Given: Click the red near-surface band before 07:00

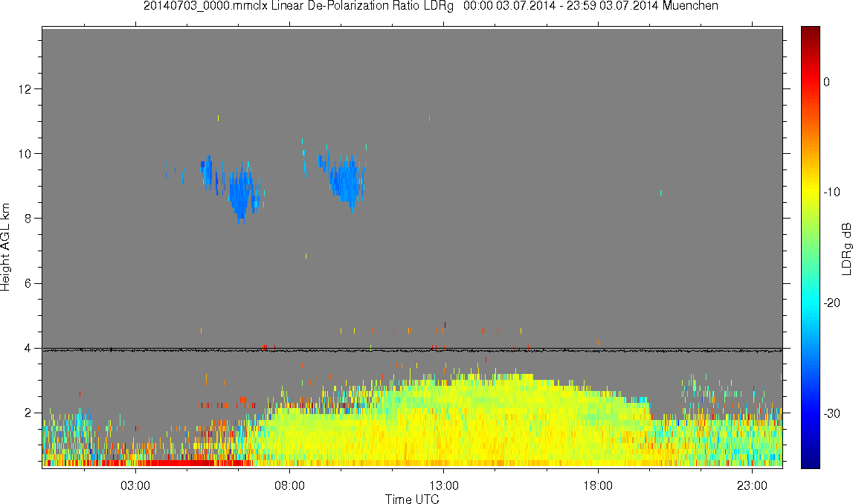Looking at the screenshot, I should coord(179,463).
